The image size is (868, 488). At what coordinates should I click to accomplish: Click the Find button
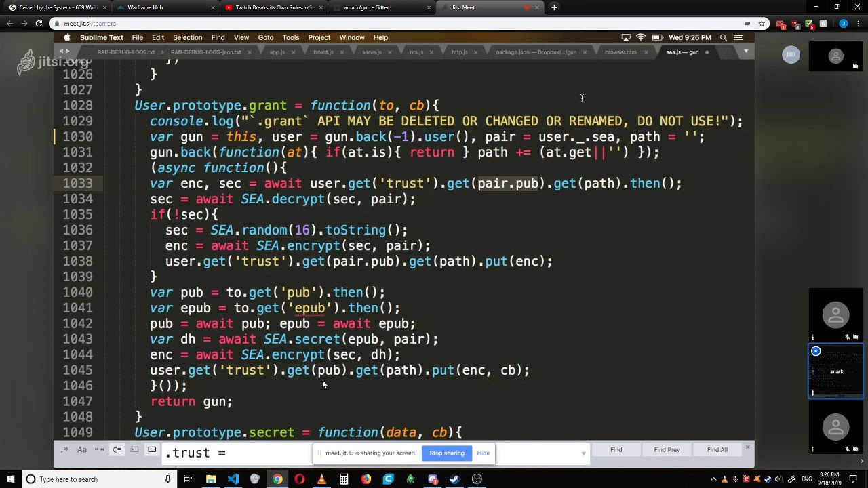616,450
